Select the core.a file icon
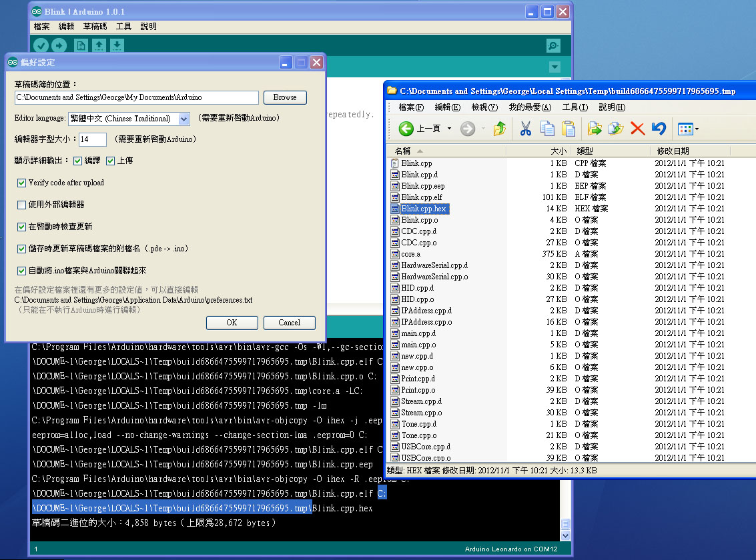This screenshot has width=756, height=560. pos(395,254)
